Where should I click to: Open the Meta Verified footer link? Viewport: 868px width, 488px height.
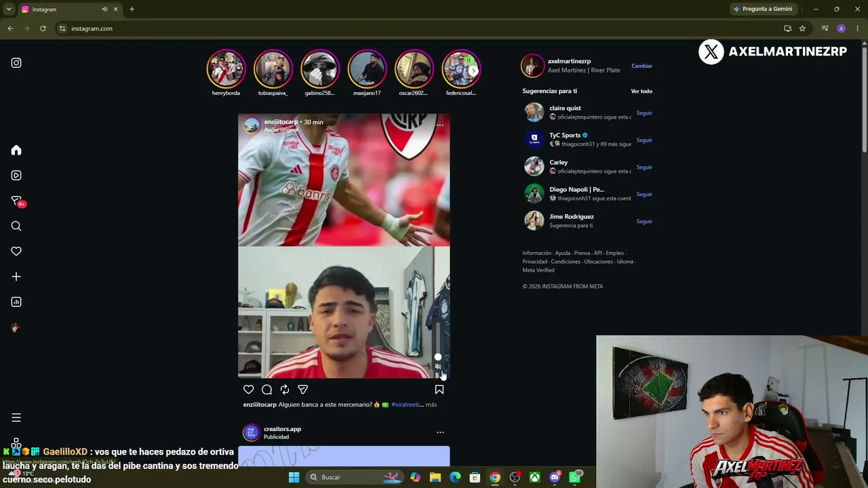[x=538, y=270]
